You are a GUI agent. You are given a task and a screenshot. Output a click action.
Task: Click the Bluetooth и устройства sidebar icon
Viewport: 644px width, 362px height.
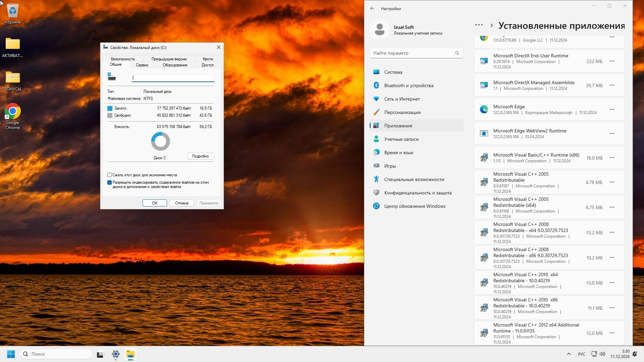(x=376, y=85)
